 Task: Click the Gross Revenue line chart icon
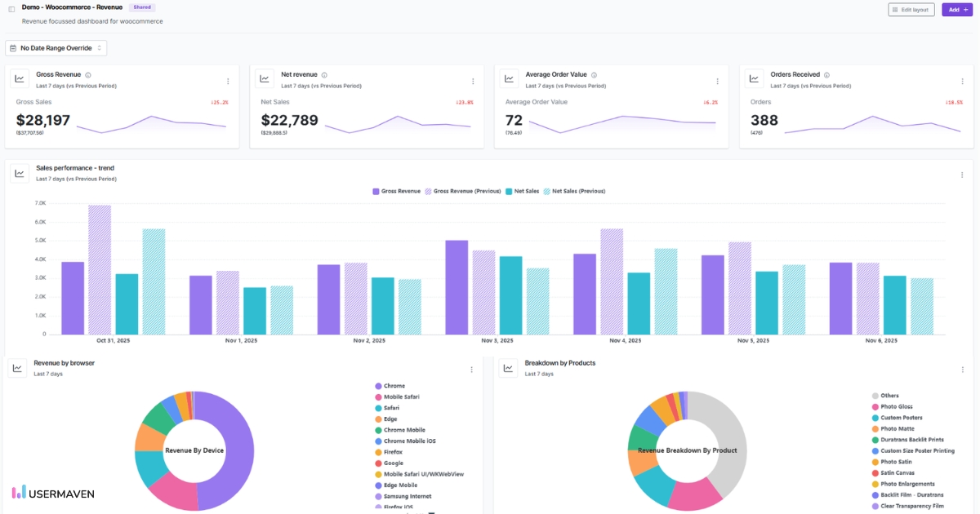tap(19, 78)
